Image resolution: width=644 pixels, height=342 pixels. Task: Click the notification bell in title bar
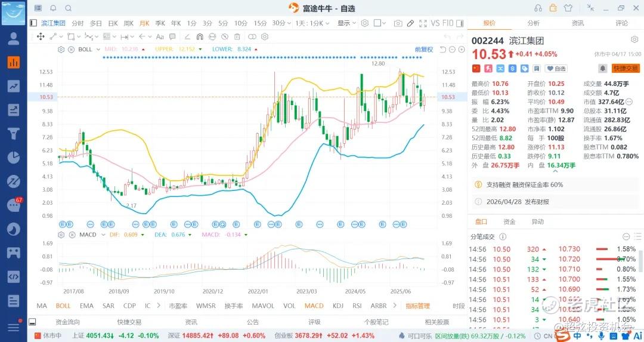pyautogui.click(x=53, y=8)
